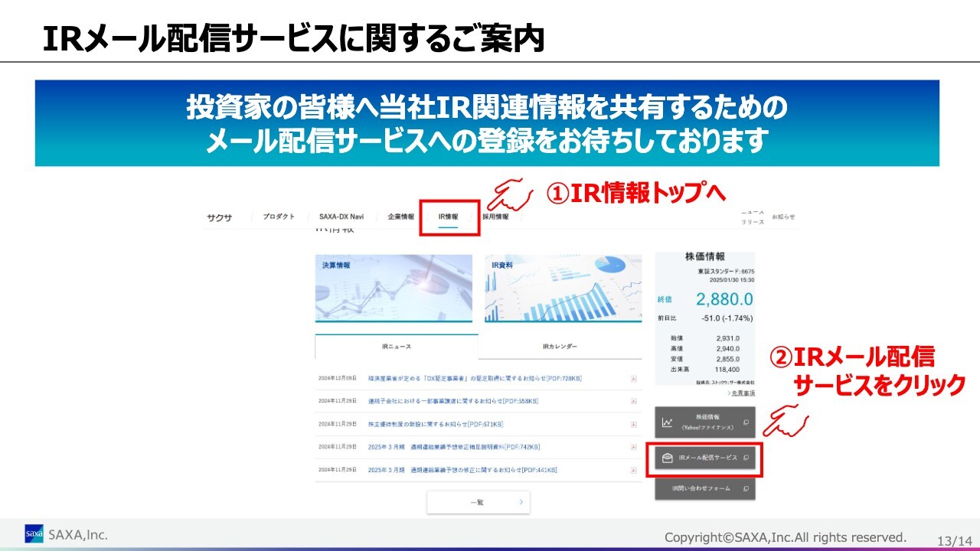
Task: Open the IR問い合わせフォーム button
Action: pos(705,488)
